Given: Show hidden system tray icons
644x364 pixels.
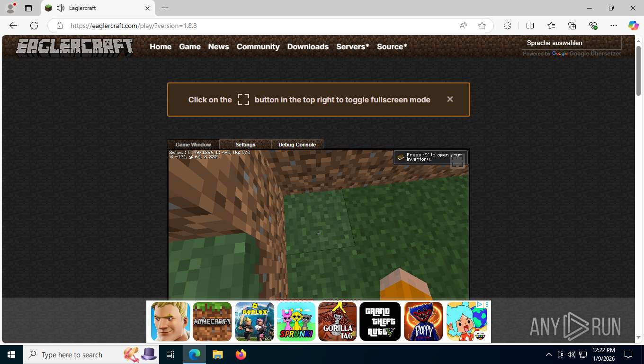Looking at the screenshot, I should coord(549,355).
